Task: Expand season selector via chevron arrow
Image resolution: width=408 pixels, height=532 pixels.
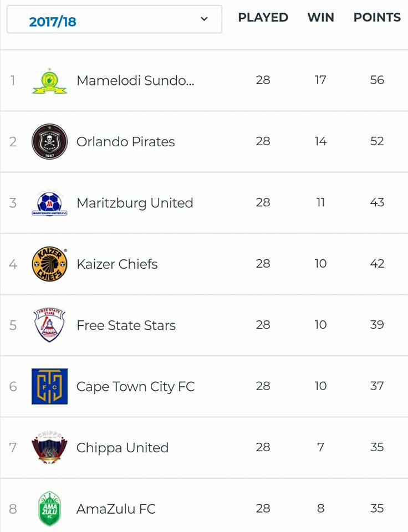Action: coord(204,19)
